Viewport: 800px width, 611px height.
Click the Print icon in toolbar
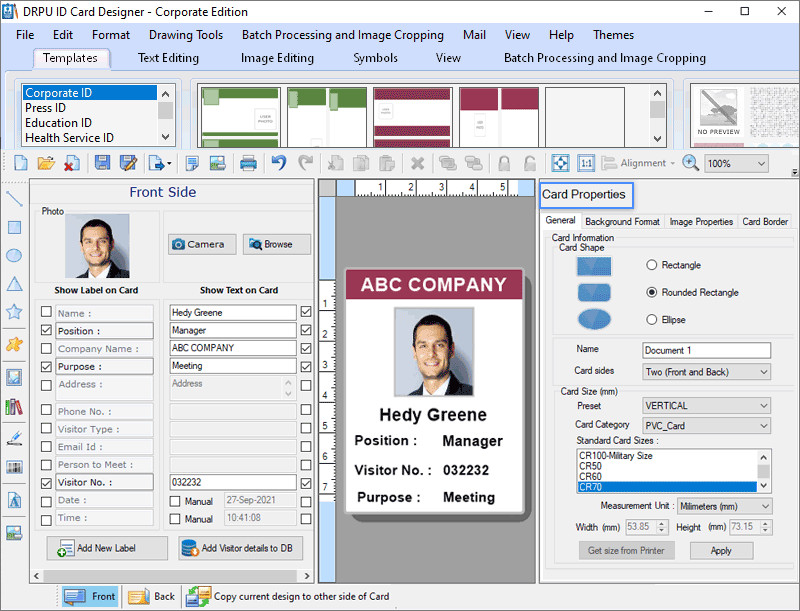point(248,163)
